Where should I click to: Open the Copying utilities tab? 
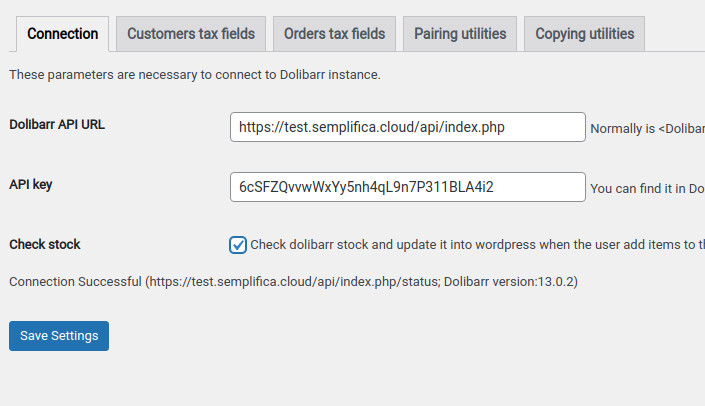(584, 34)
